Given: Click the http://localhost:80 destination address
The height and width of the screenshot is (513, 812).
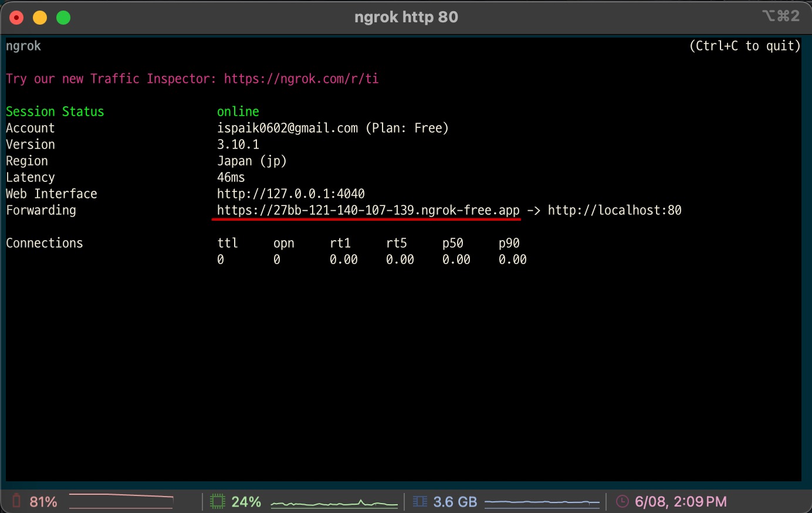Looking at the screenshot, I should (x=615, y=210).
